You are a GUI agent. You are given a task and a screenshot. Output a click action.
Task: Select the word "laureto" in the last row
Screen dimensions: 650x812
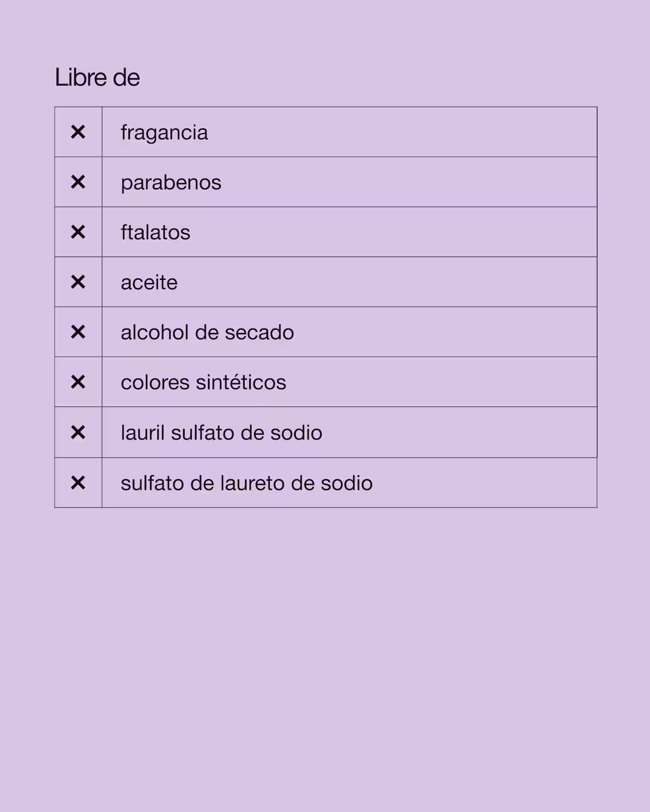252,483
